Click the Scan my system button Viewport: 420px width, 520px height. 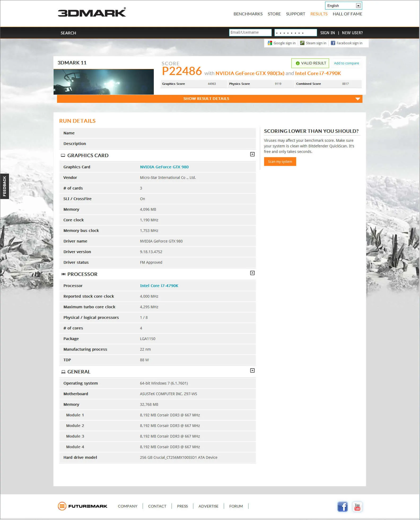click(280, 162)
